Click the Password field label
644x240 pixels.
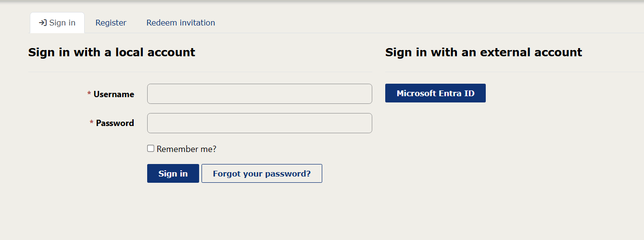point(115,123)
